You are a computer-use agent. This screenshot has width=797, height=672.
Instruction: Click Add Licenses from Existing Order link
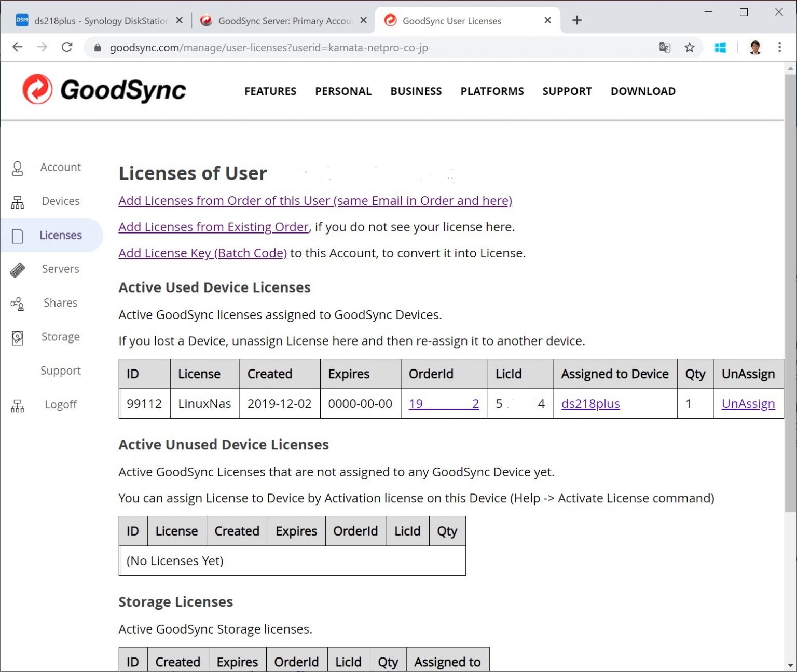(213, 227)
